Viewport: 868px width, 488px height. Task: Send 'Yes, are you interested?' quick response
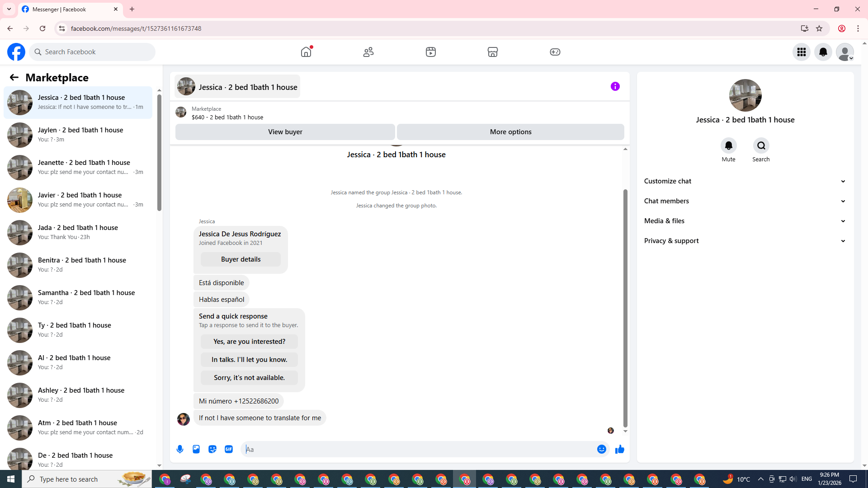[249, 342]
